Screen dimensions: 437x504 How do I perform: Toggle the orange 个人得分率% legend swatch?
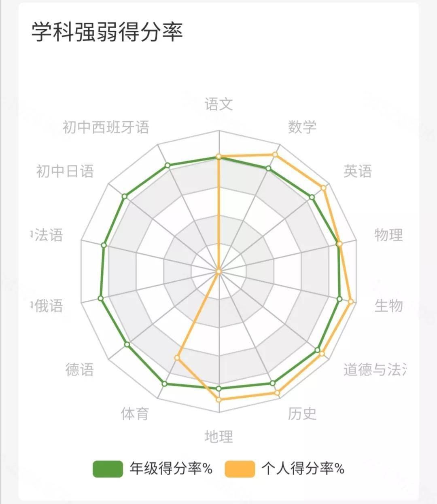[240, 469]
